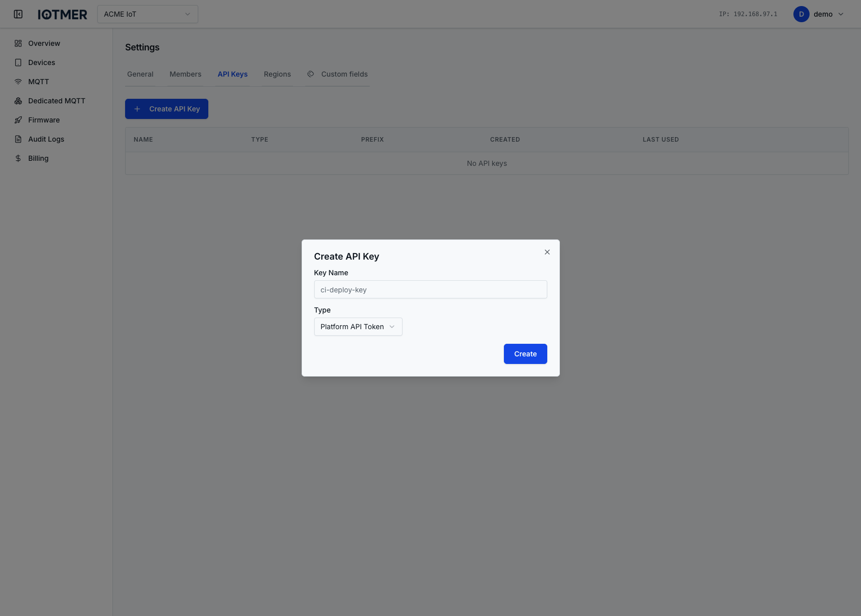Image resolution: width=861 pixels, height=616 pixels.
Task: Select the Devices icon in the sidebar
Action: click(18, 63)
